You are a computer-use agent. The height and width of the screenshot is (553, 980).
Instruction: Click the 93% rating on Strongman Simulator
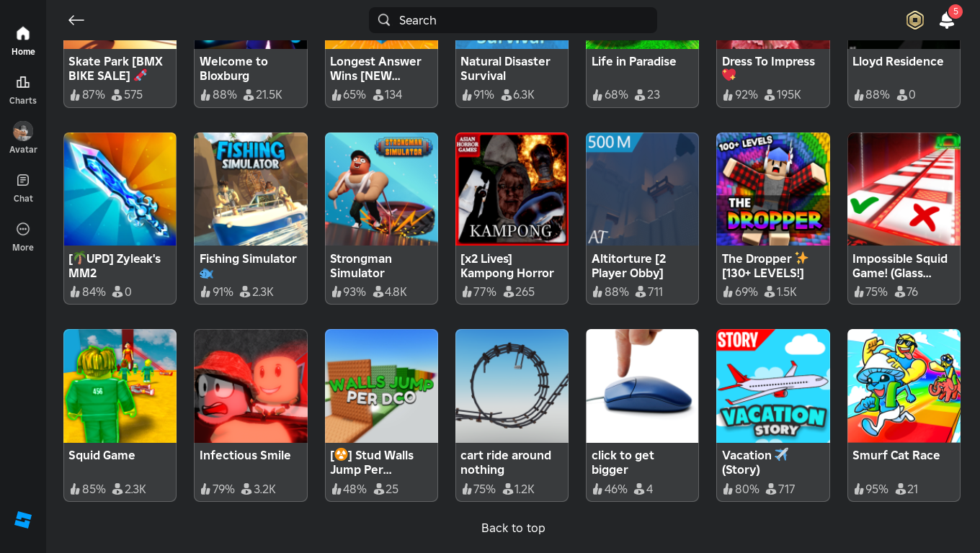tap(355, 292)
